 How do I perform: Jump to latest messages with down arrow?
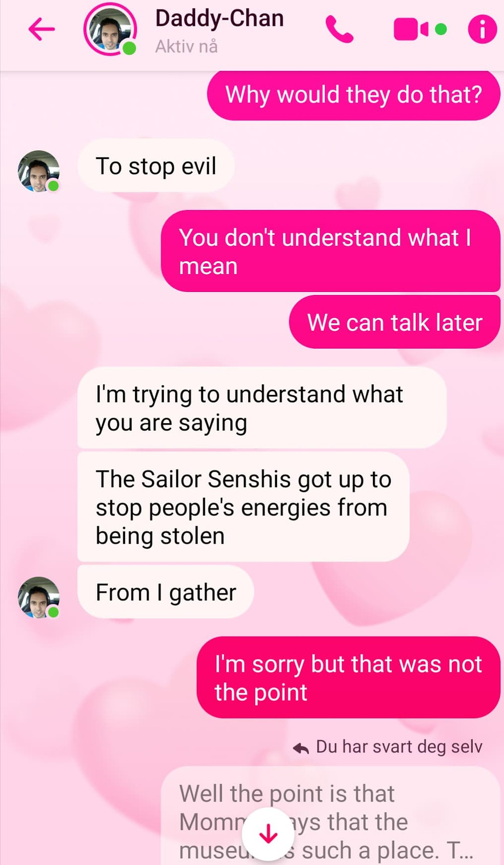point(268,834)
